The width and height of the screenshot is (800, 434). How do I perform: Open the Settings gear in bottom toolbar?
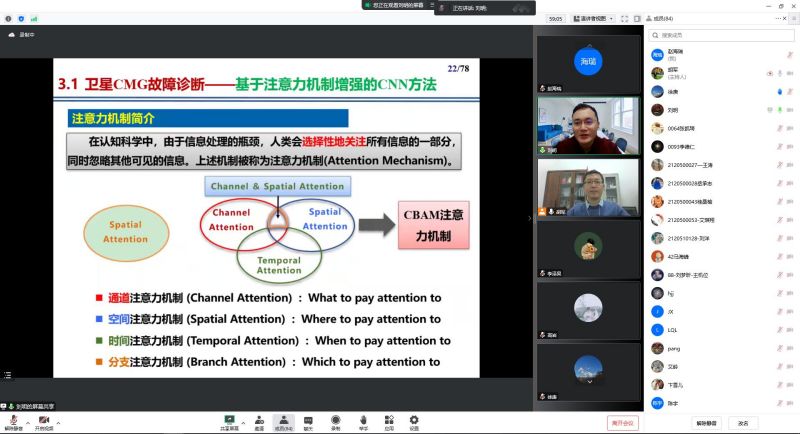click(414, 421)
